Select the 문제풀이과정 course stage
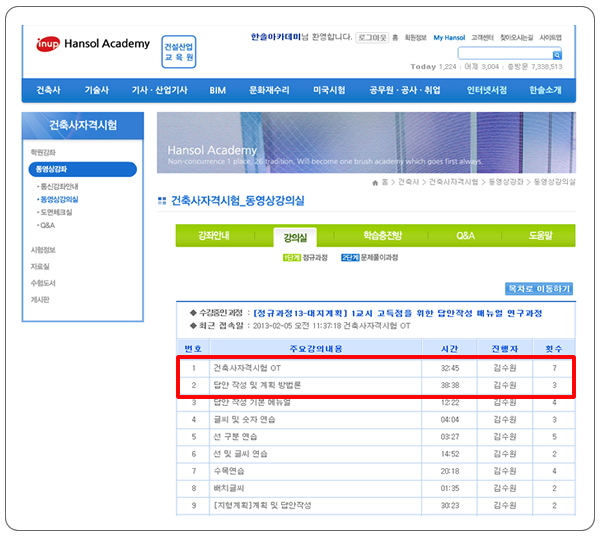 tap(379, 258)
